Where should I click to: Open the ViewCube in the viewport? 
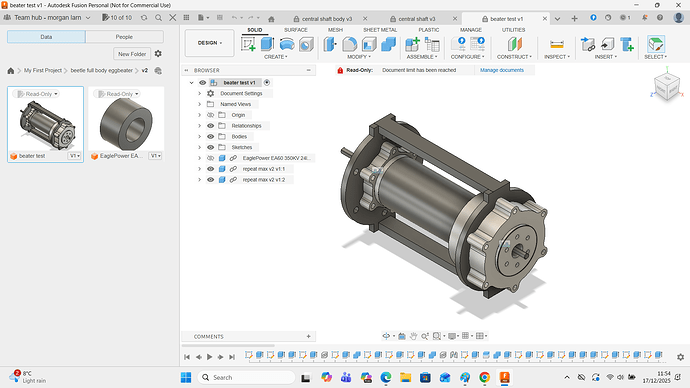pyautogui.click(x=667, y=87)
